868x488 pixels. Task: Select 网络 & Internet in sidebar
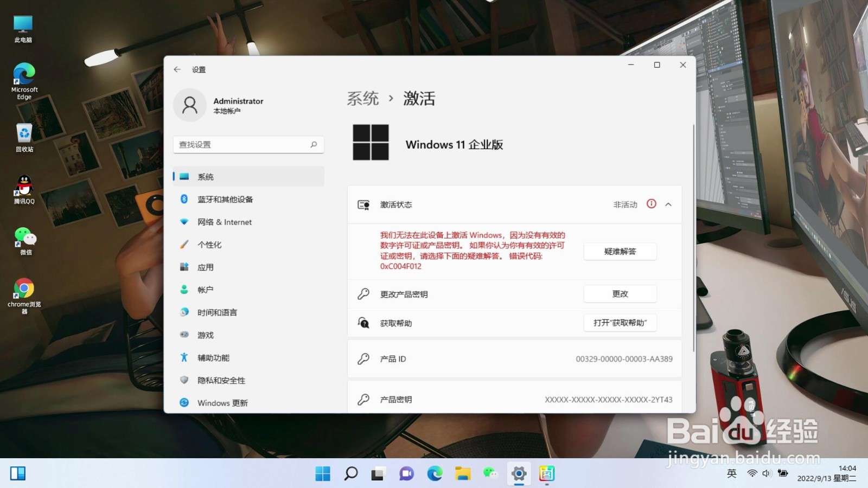[x=248, y=222]
